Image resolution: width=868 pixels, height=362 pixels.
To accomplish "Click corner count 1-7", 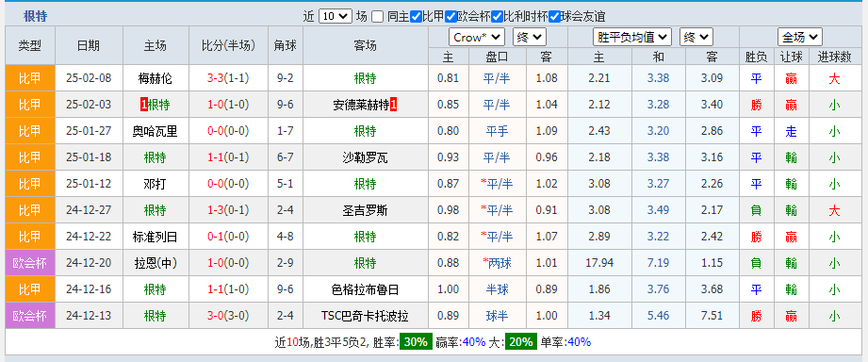I will (x=285, y=131).
